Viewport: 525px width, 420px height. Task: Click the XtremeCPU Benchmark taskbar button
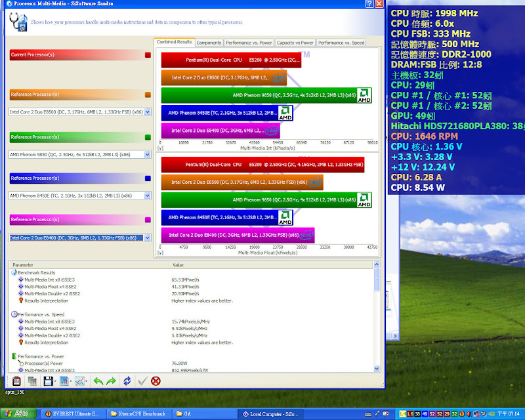138,413
